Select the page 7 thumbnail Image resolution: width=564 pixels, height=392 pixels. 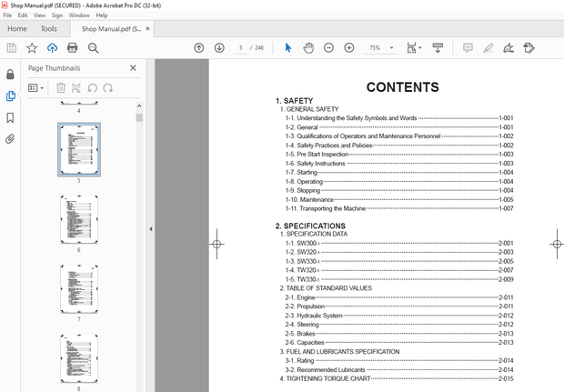point(78,289)
